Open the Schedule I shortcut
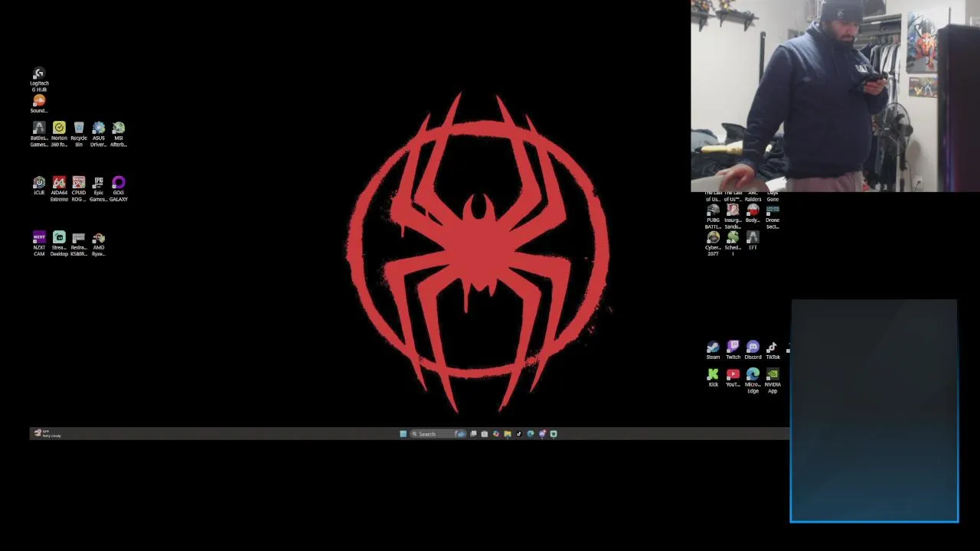Screen dimensions: 980x551 [733, 244]
